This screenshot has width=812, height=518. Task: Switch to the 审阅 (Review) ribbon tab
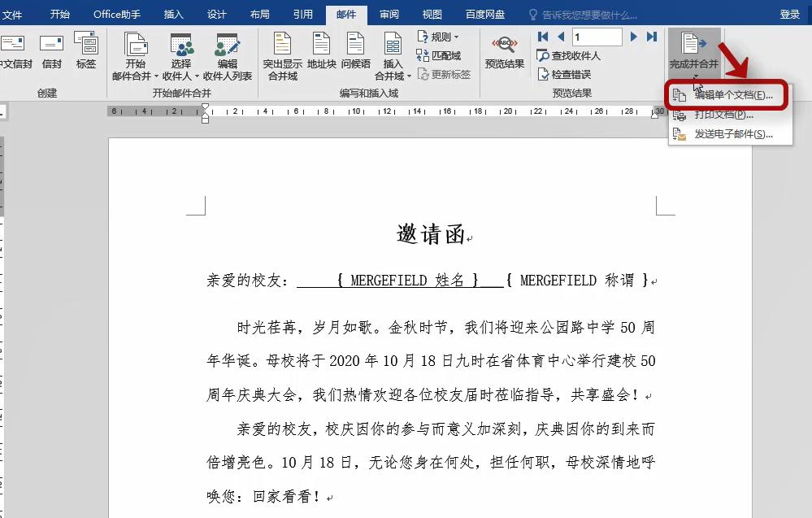pos(389,13)
